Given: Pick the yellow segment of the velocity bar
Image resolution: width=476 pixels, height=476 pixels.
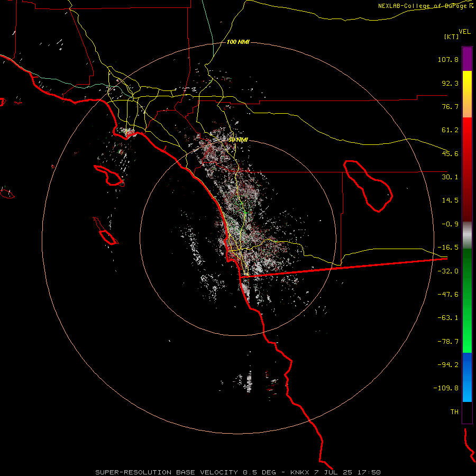Looking at the screenshot, I should pyautogui.click(x=467, y=94).
